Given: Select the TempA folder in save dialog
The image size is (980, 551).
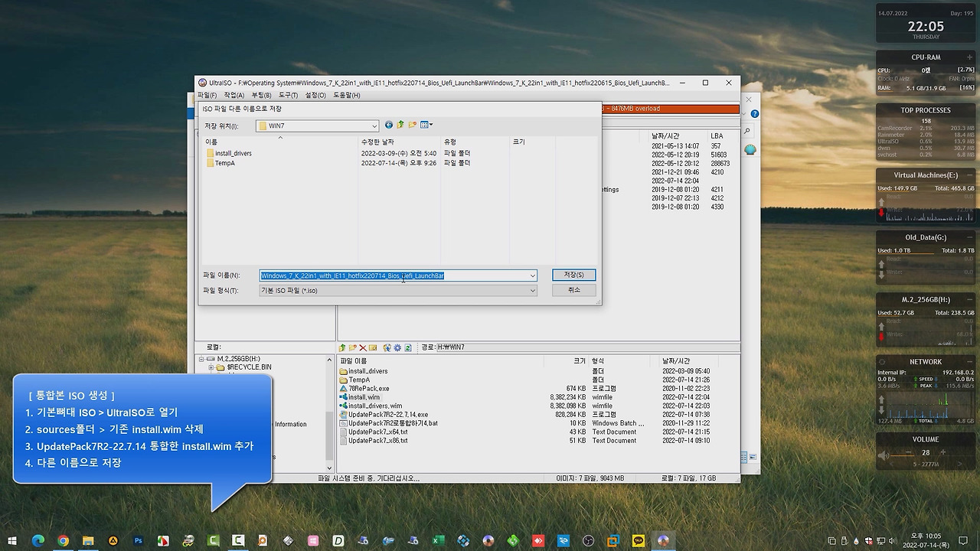Looking at the screenshot, I should click(x=220, y=163).
